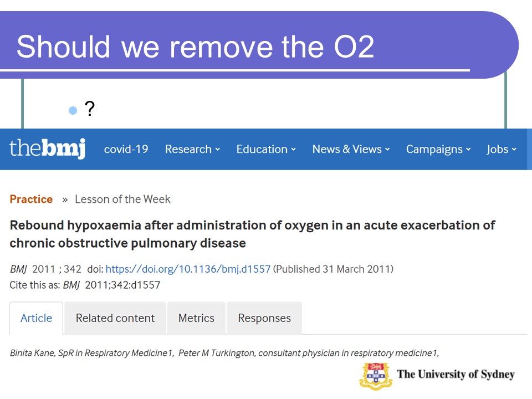The image size is (532, 399).
Task: Switch to the Metrics tab
Action: [196, 318]
